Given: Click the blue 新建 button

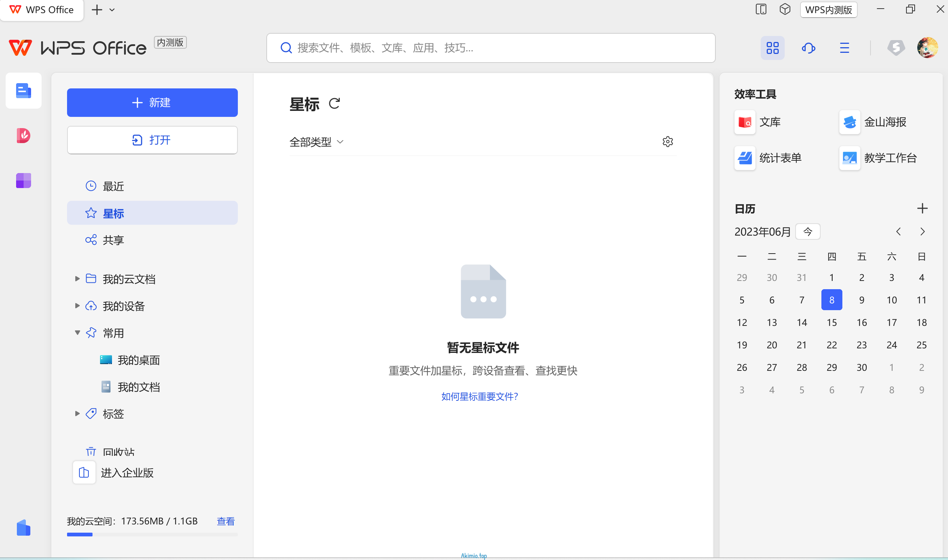Looking at the screenshot, I should point(152,103).
